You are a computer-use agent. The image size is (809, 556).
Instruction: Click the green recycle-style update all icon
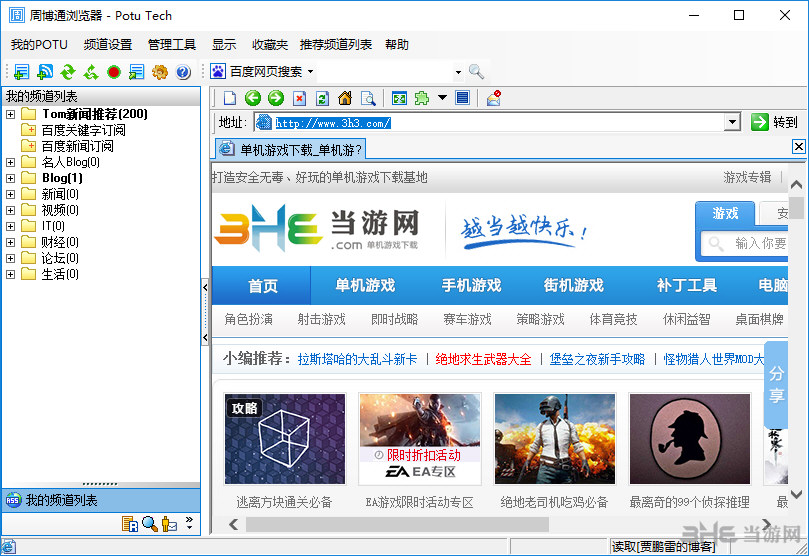point(91,72)
